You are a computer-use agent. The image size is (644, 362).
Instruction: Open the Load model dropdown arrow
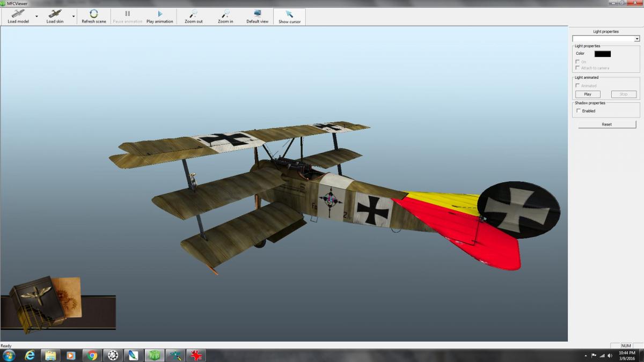click(36, 17)
